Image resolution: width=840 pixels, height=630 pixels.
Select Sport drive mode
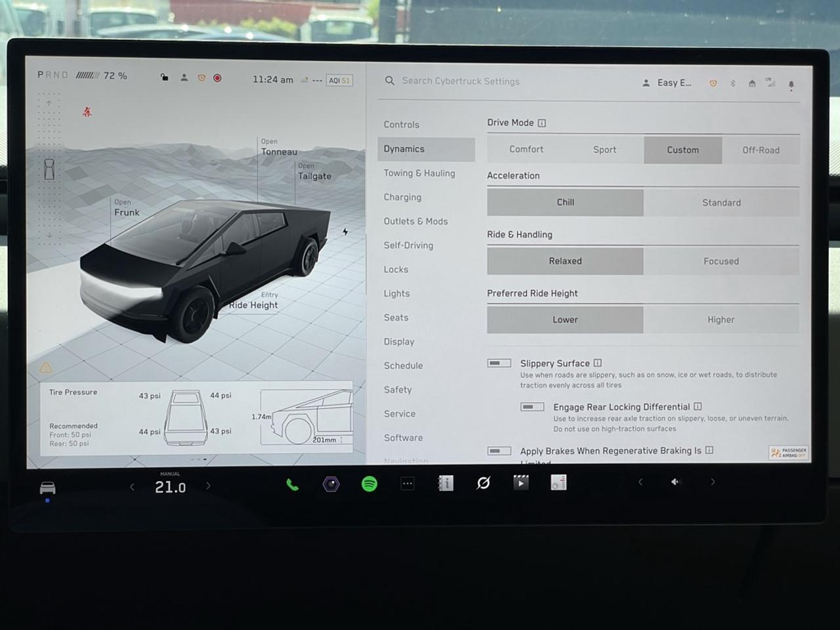[604, 150]
